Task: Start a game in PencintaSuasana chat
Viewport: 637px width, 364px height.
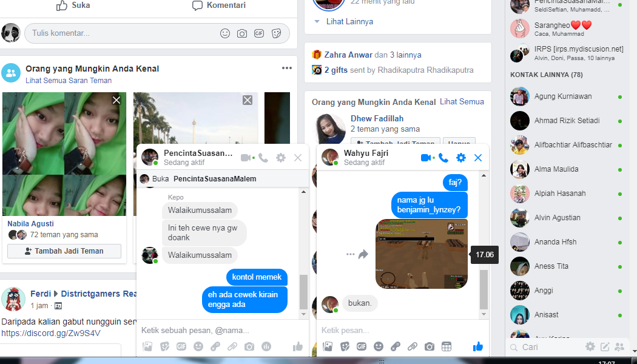Action: tap(215, 346)
